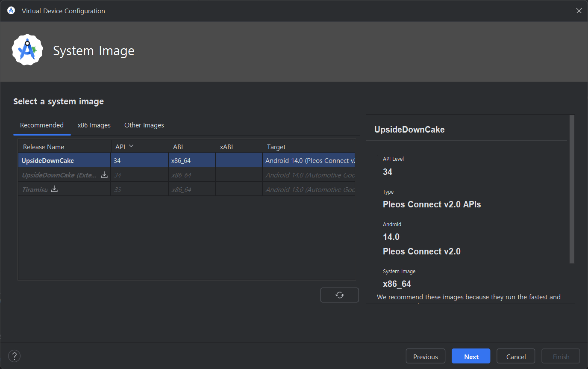Sort by API column descending arrow
The image size is (588, 369).
pyautogui.click(x=131, y=146)
